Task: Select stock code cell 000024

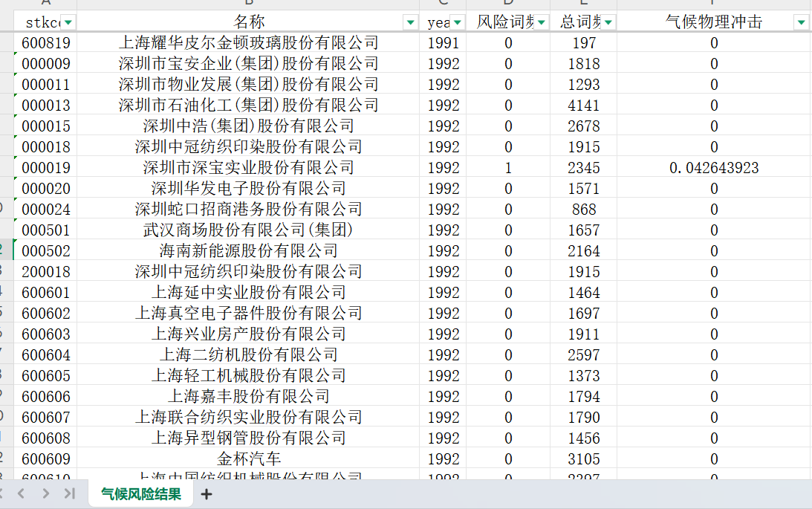Action: (45, 209)
